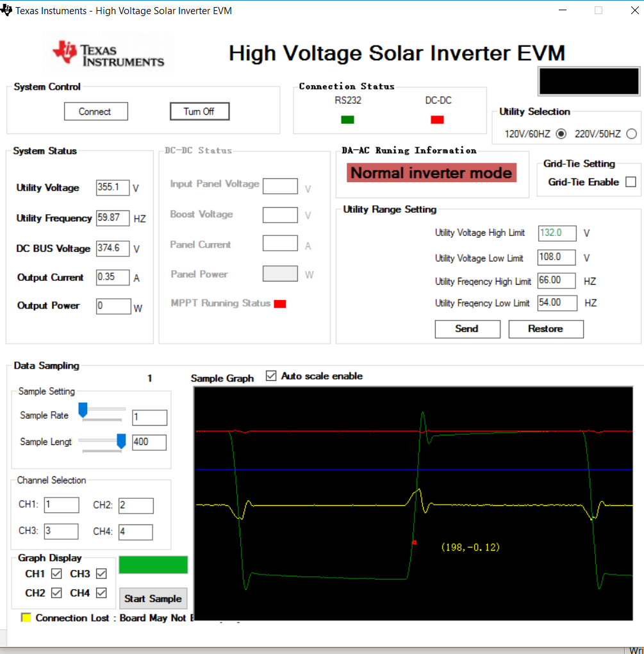Click the Panel Current field

280,244
